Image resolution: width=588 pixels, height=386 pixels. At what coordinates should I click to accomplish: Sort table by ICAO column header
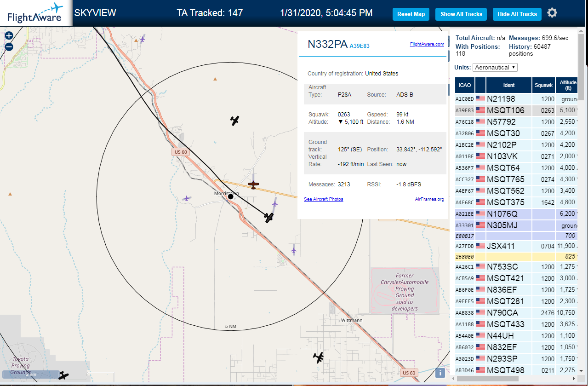tap(465, 85)
